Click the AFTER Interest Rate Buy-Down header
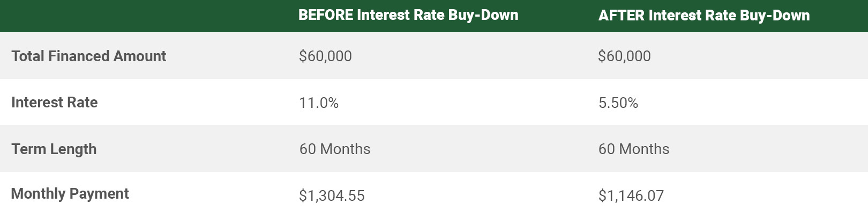The width and height of the screenshot is (868, 218). (704, 15)
